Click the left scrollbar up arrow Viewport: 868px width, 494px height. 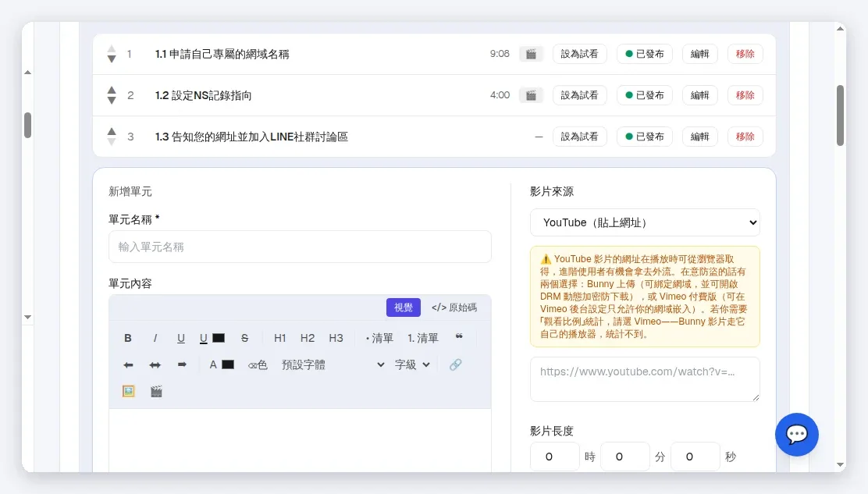point(27,73)
